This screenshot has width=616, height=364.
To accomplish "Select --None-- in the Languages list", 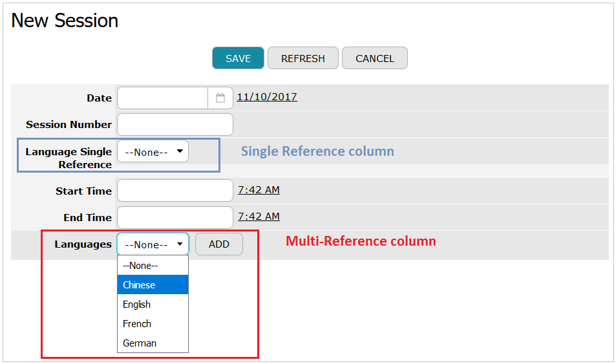I will (x=153, y=265).
